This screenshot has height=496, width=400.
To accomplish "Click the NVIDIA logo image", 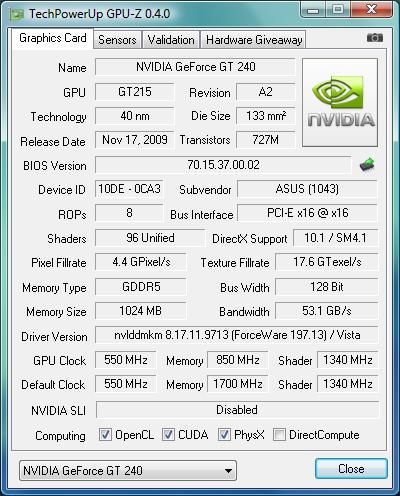I will 340,102.
